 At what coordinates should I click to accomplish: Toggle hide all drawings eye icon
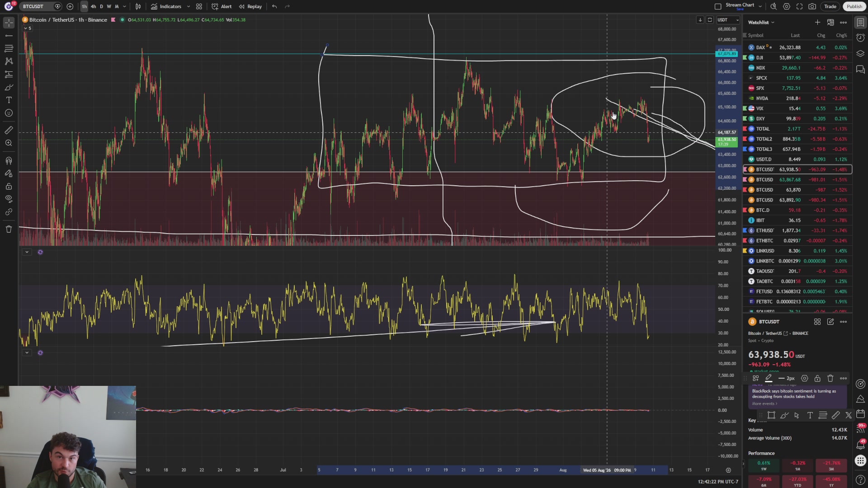tap(9, 199)
